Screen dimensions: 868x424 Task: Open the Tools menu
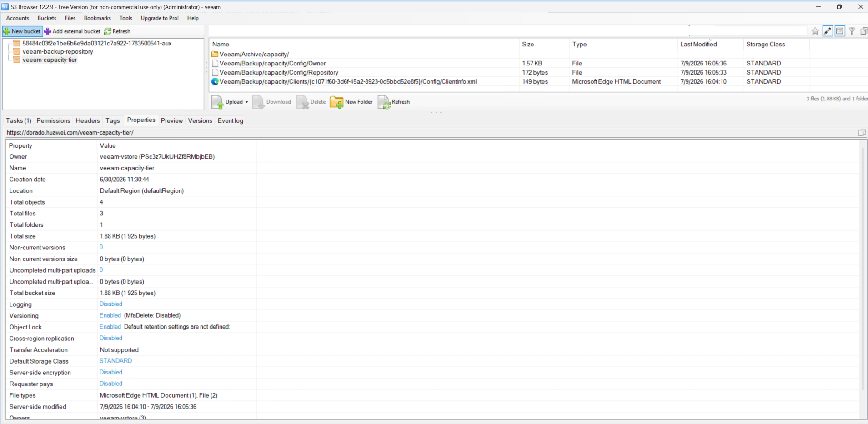[x=126, y=18]
